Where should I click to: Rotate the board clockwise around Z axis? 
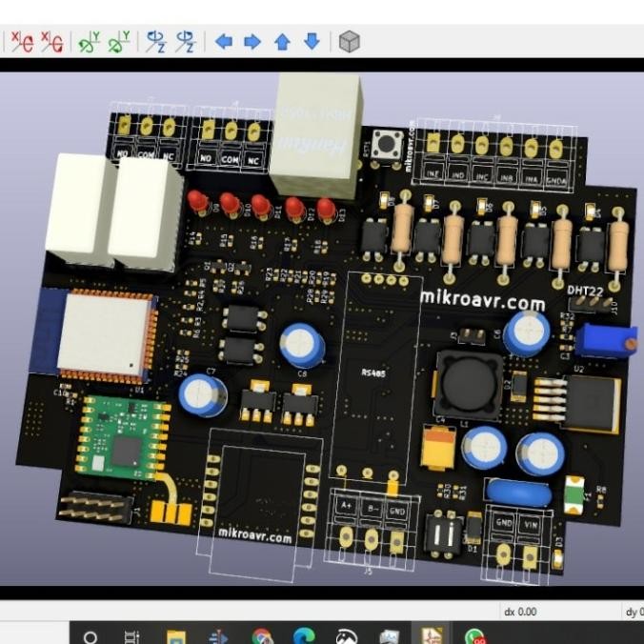(x=156, y=42)
